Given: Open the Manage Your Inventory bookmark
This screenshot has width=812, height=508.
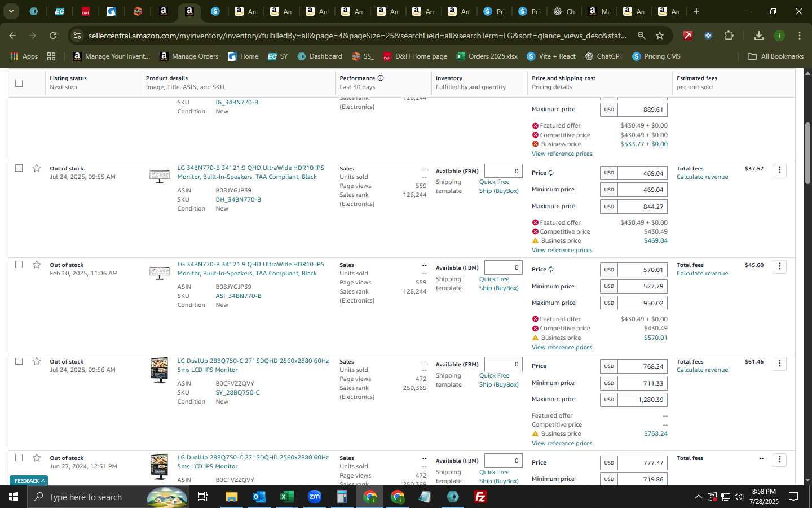Looking at the screenshot, I should click(x=112, y=56).
